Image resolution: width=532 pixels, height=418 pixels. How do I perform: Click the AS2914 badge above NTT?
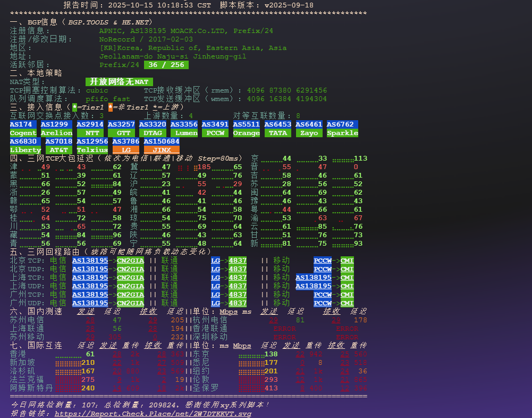pyautogui.click(x=90, y=124)
